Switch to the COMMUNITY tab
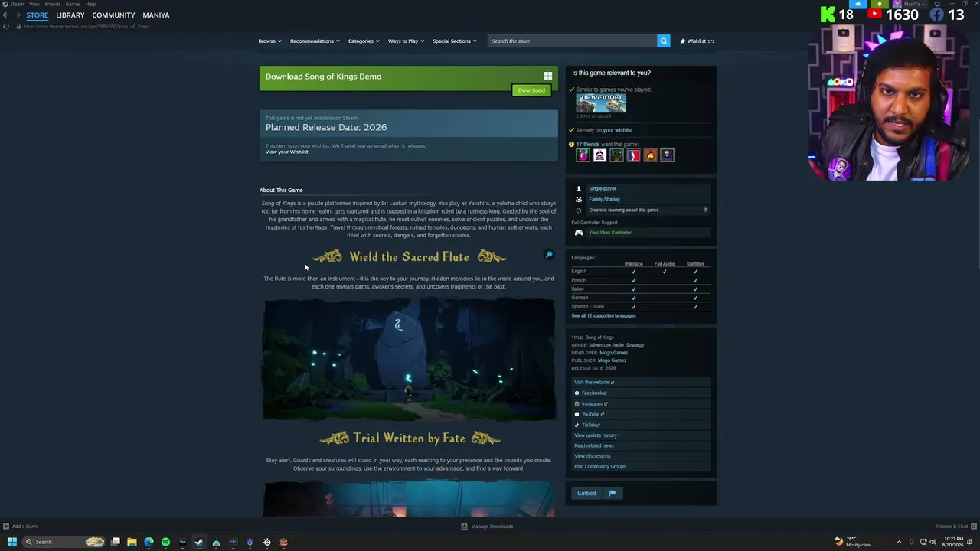980x551 pixels. (113, 15)
